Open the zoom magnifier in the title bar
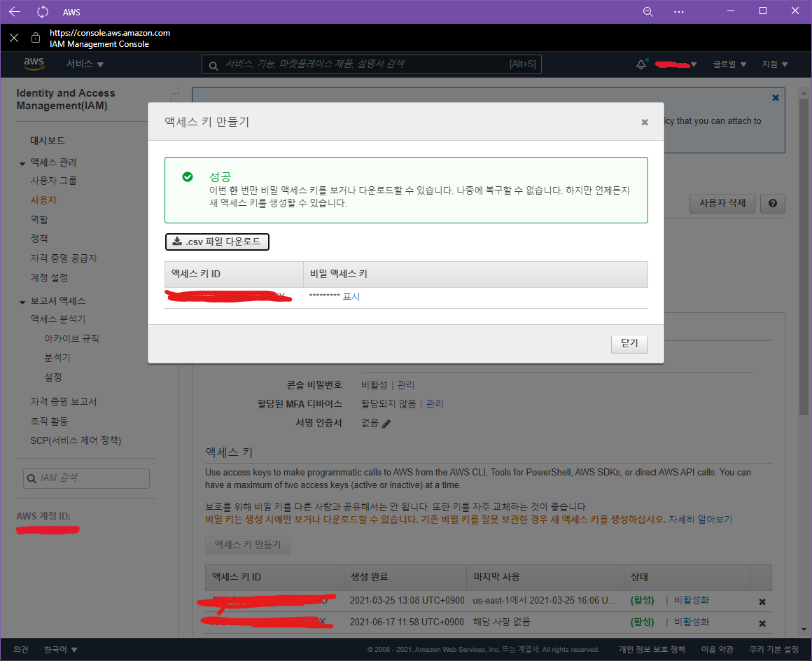The width and height of the screenshot is (812, 661). [647, 11]
